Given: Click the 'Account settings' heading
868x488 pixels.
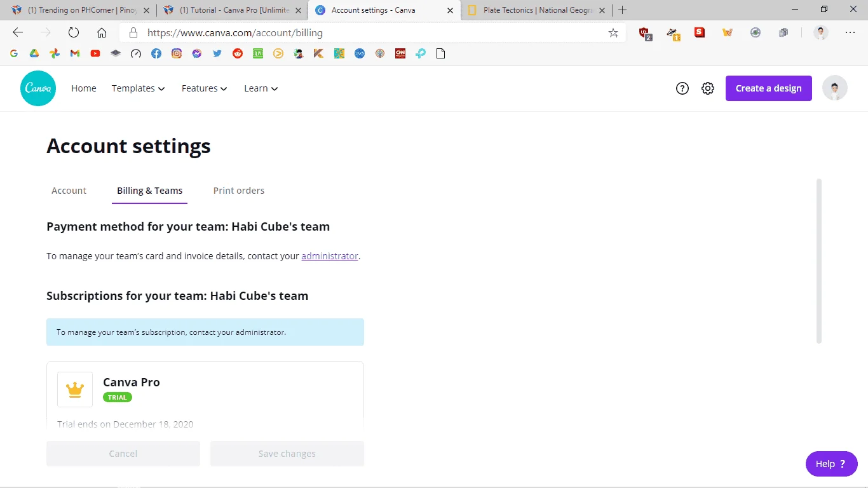Looking at the screenshot, I should [x=128, y=146].
